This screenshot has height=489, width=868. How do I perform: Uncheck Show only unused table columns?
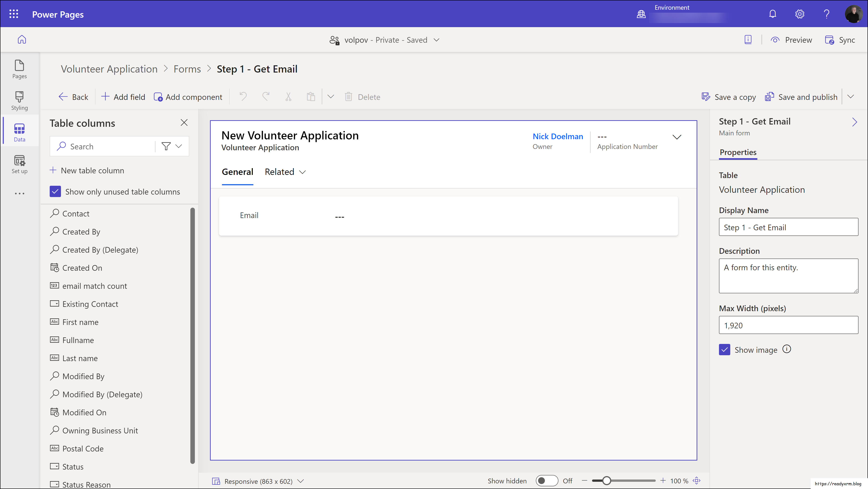[55, 191]
